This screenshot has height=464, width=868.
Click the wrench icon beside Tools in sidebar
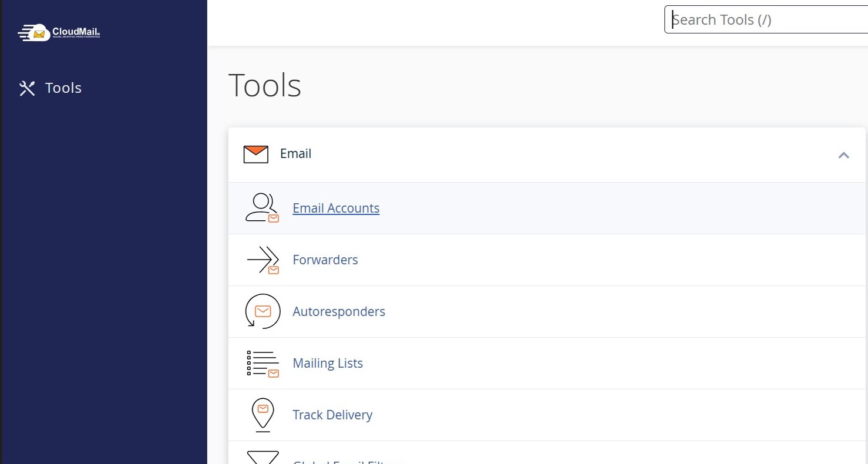[27, 88]
